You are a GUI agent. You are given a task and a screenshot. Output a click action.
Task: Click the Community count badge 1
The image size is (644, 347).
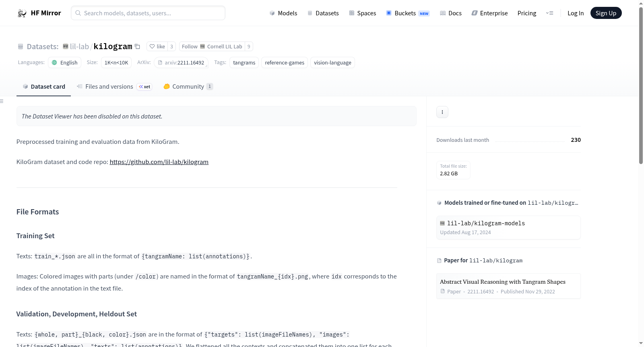[210, 86]
